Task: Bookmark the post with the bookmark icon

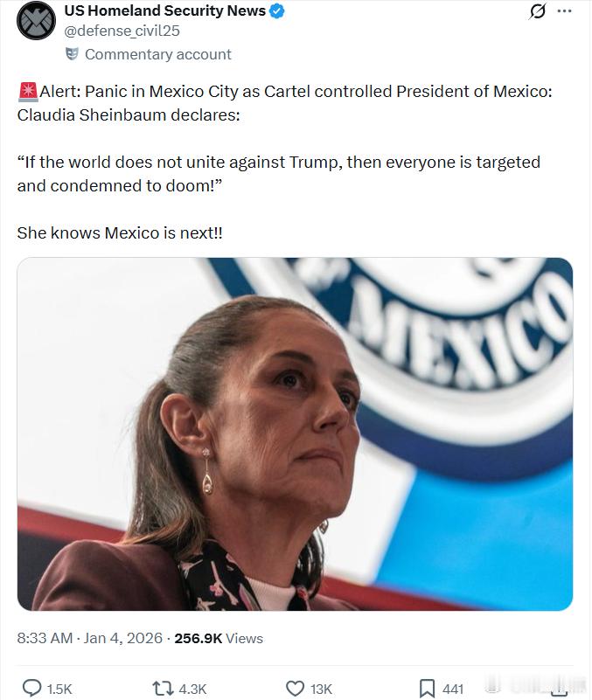Action: click(x=427, y=689)
